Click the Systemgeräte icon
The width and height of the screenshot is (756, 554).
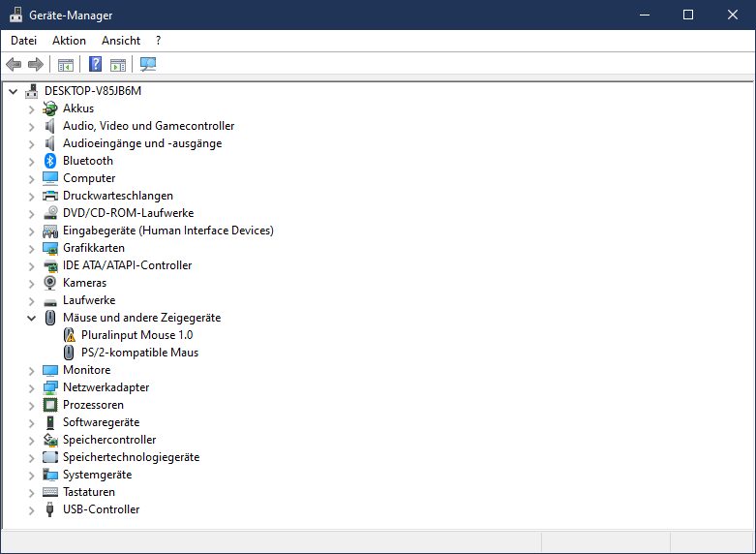[x=50, y=475]
